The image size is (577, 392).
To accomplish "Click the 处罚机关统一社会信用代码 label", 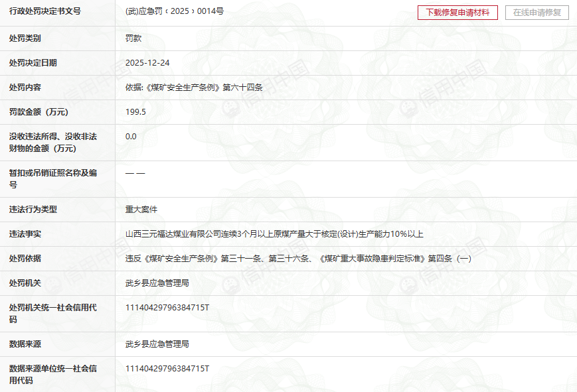I will [x=53, y=313].
